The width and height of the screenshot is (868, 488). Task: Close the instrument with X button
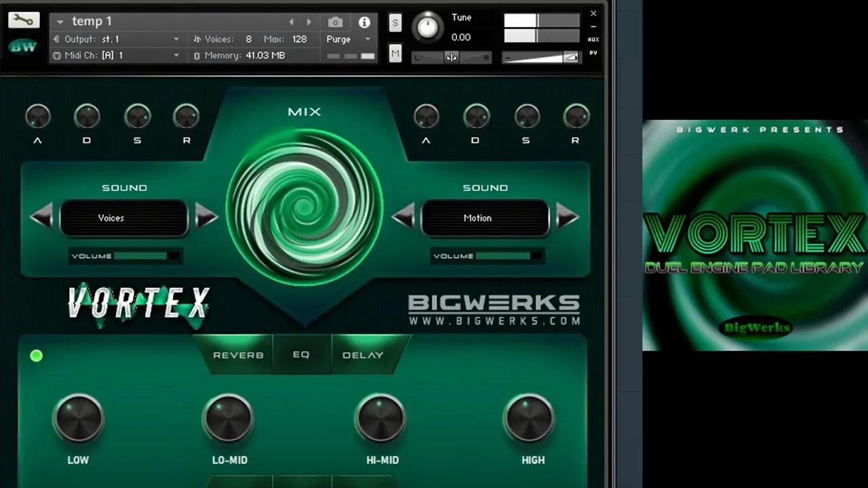pyautogui.click(x=593, y=14)
